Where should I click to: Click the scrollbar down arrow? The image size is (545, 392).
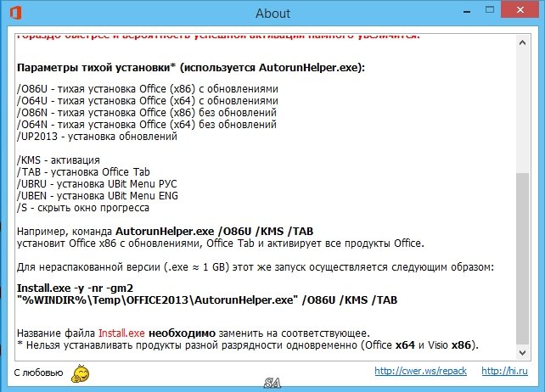(x=522, y=353)
